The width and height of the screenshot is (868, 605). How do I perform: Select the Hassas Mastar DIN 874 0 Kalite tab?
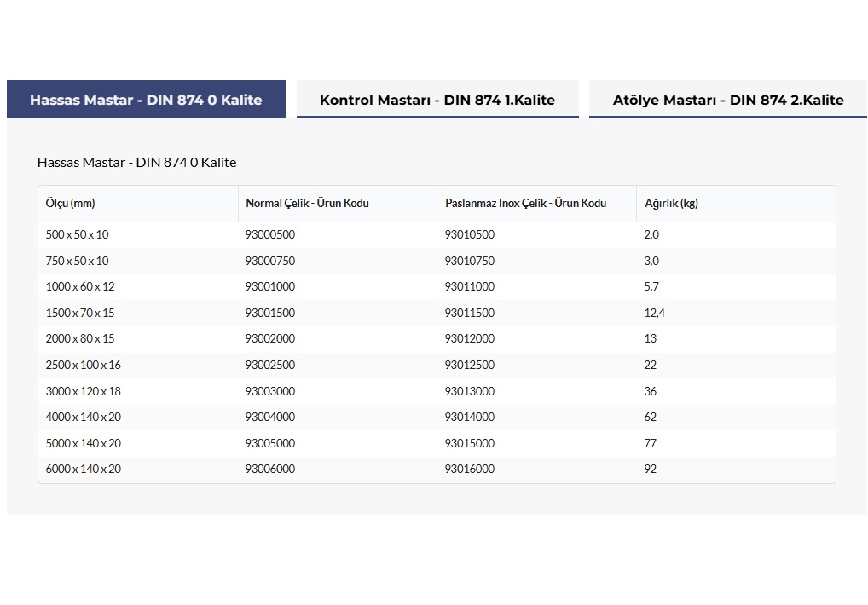click(146, 100)
